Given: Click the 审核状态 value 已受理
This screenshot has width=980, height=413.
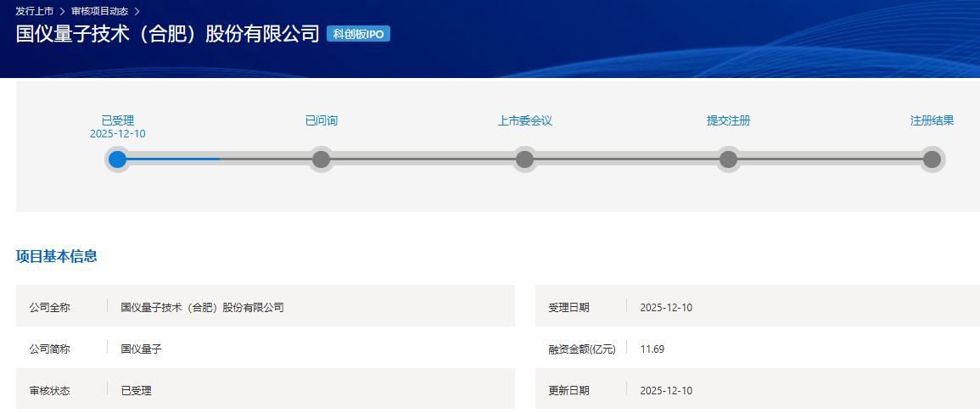Looking at the screenshot, I should point(136,390).
